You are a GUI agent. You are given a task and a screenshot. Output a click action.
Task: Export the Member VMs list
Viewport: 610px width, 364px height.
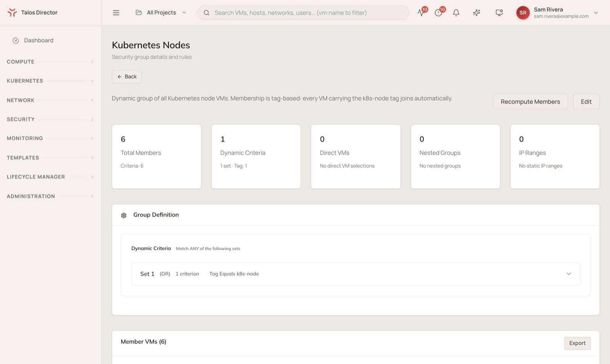(x=577, y=343)
